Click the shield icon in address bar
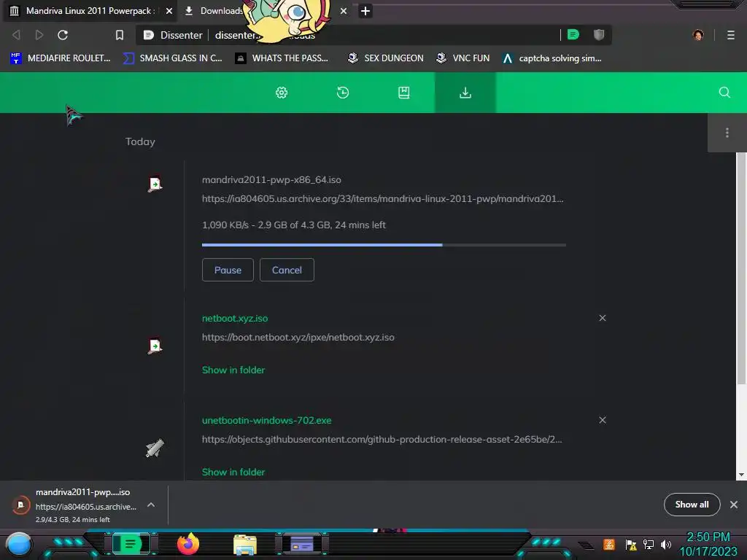 599,35
